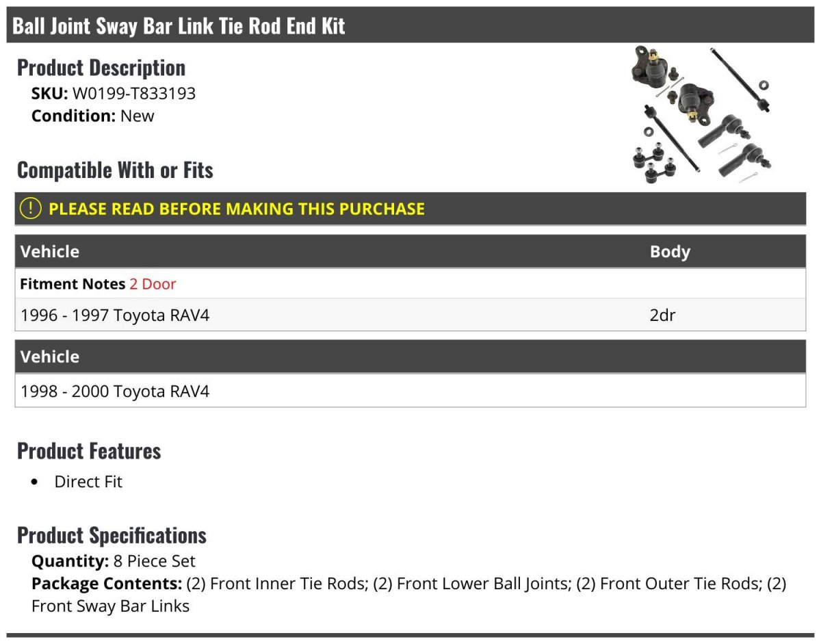This screenshot has height=644, width=821.
Task: Click the Condition: New line
Action: (x=93, y=116)
